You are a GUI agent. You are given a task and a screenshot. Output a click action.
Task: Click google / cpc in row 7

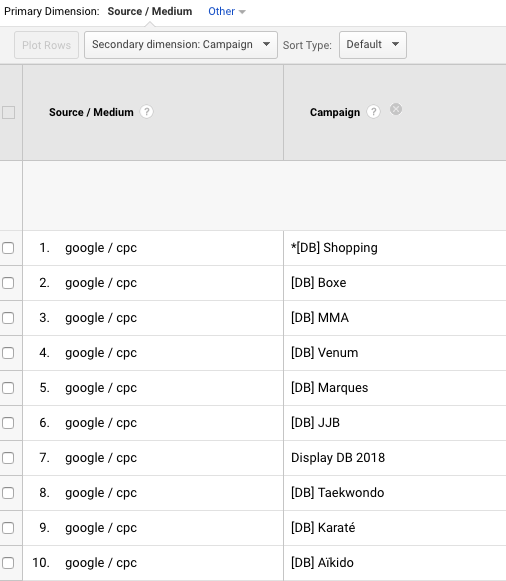click(x=101, y=458)
